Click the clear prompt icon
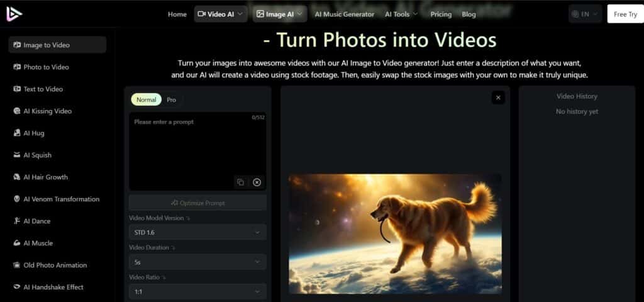Image resolution: width=644 pixels, height=302 pixels. (x=257, y=182)
